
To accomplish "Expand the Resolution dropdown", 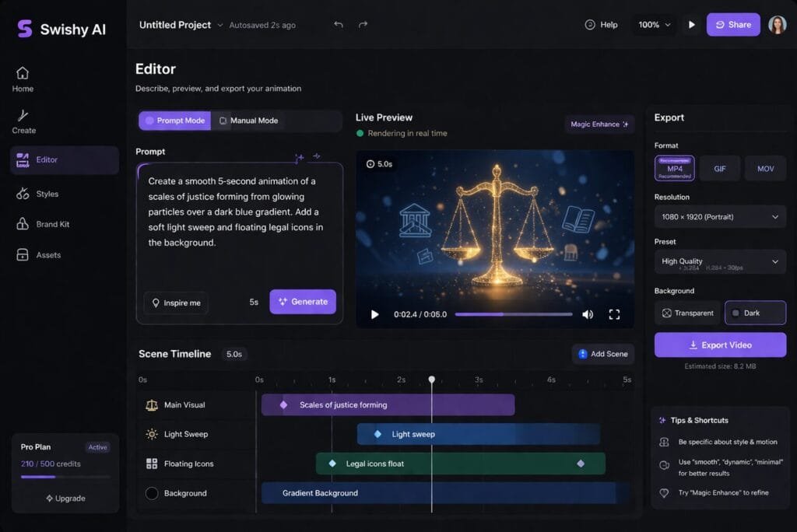I will point(720,217).
